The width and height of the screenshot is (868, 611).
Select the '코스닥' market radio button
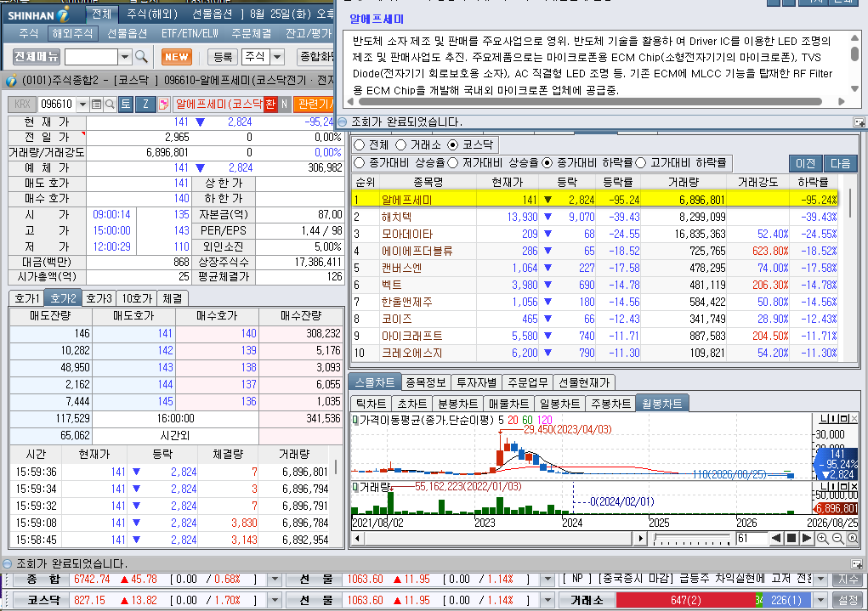[453, 145]
